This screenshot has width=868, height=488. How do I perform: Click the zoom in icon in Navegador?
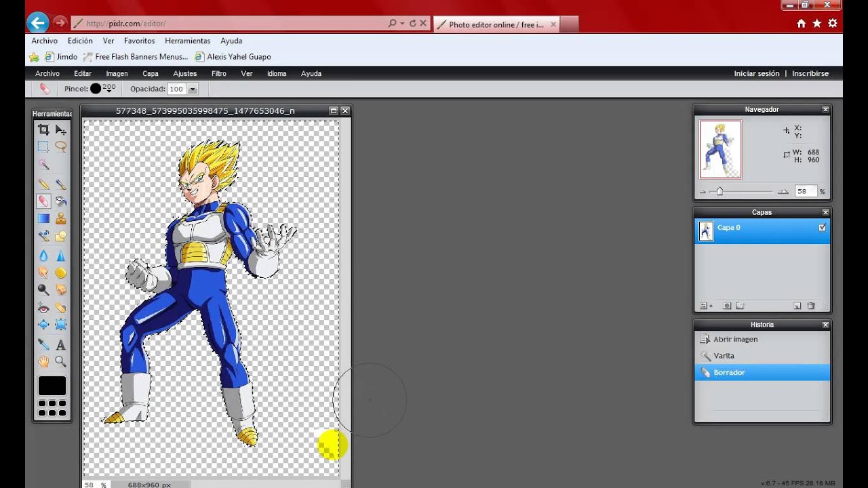pos(783,192)
